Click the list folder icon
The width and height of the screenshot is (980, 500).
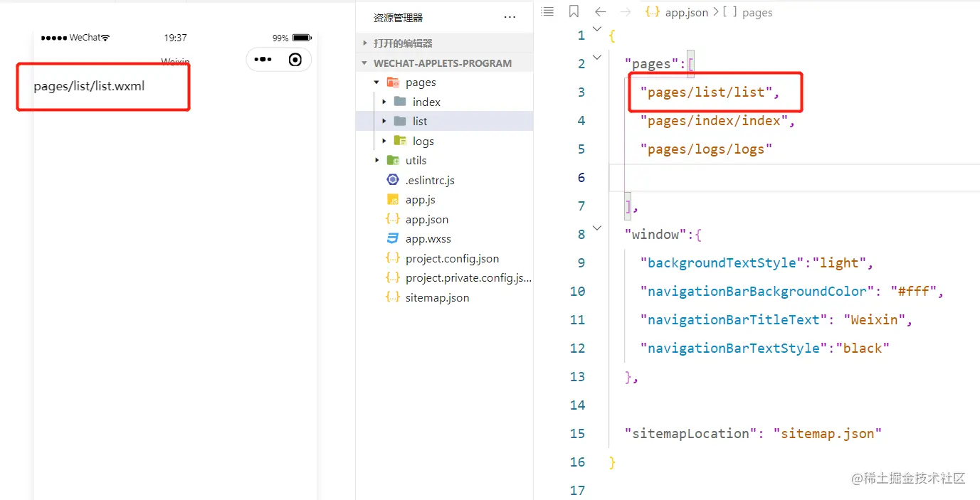pos(400,121)
